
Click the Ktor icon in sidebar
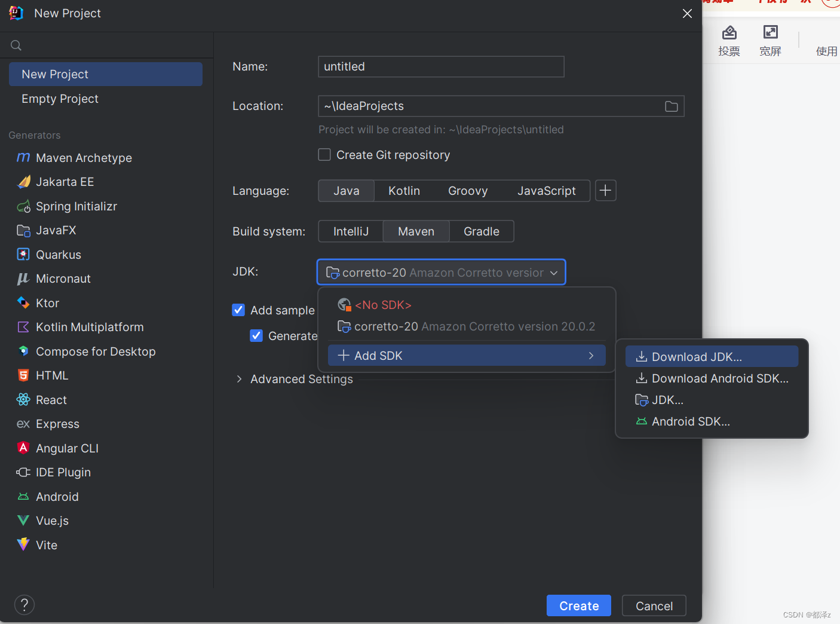point(23,302)
